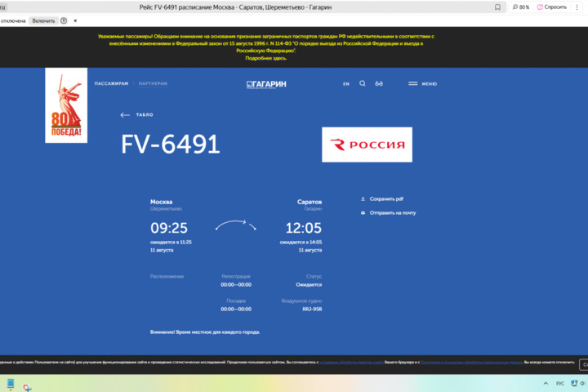
Task: Click the Саратов arrival city label
Action: coord(310,202)
